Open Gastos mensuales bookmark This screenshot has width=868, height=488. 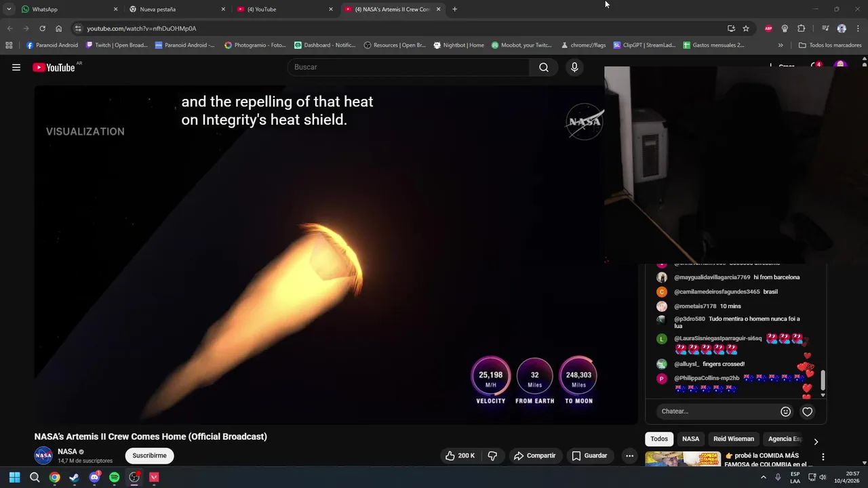(714, 45)
